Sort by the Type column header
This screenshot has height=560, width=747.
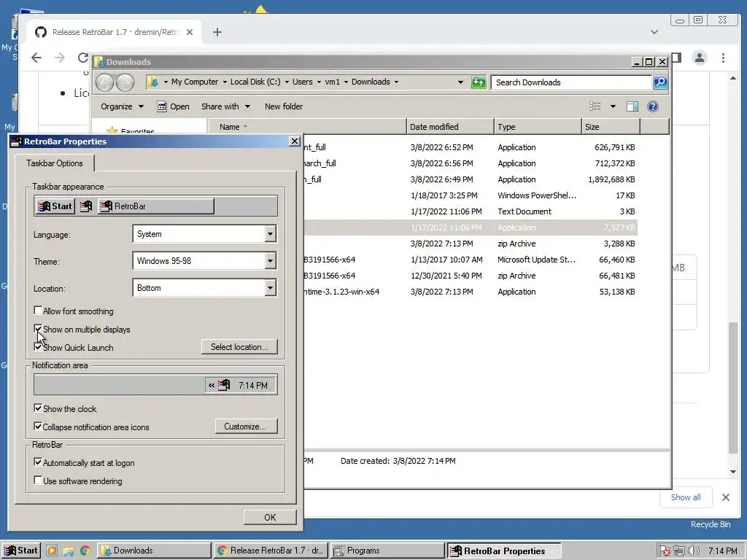538,127
